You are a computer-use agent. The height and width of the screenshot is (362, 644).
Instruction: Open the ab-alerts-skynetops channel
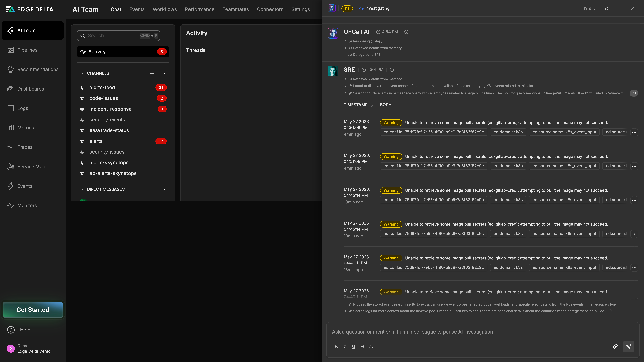tap(123, 173)
